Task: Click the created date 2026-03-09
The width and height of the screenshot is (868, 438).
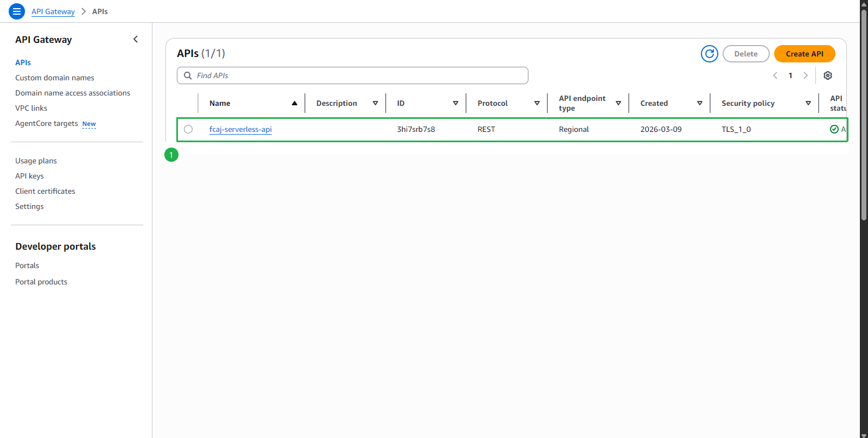Action: point(661,129)
